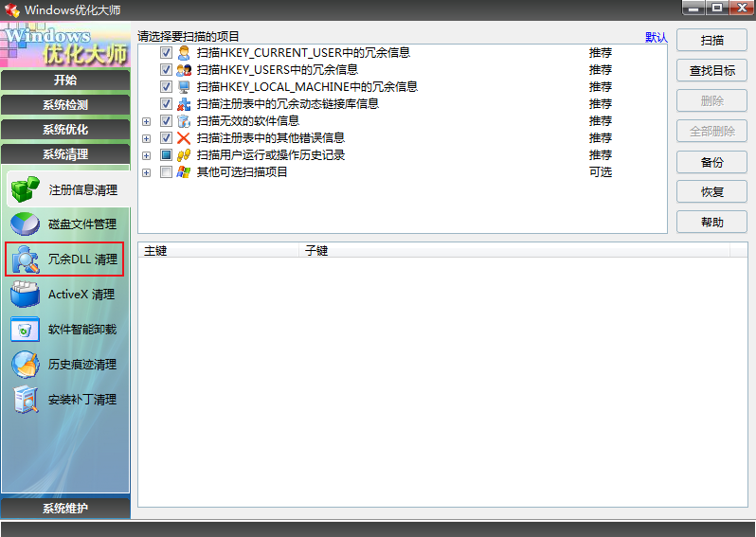
Task: Open the 历史痕迹清理 icon
Action: tap(25, 365)
